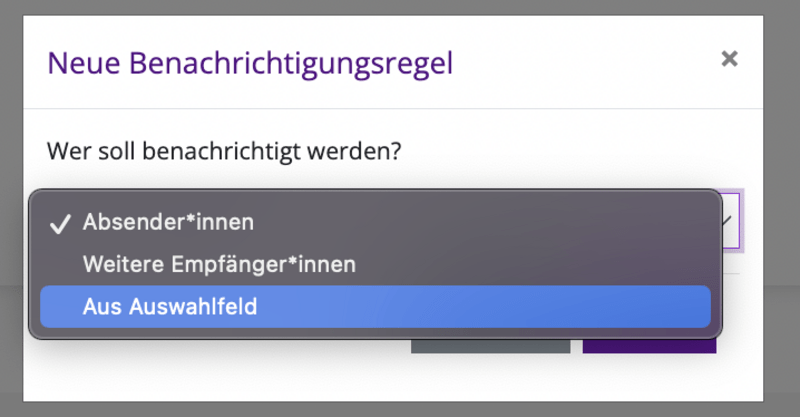Click the checkmark beside Absender*innen
Screen dimensions: 800x417
click(59, 223)
